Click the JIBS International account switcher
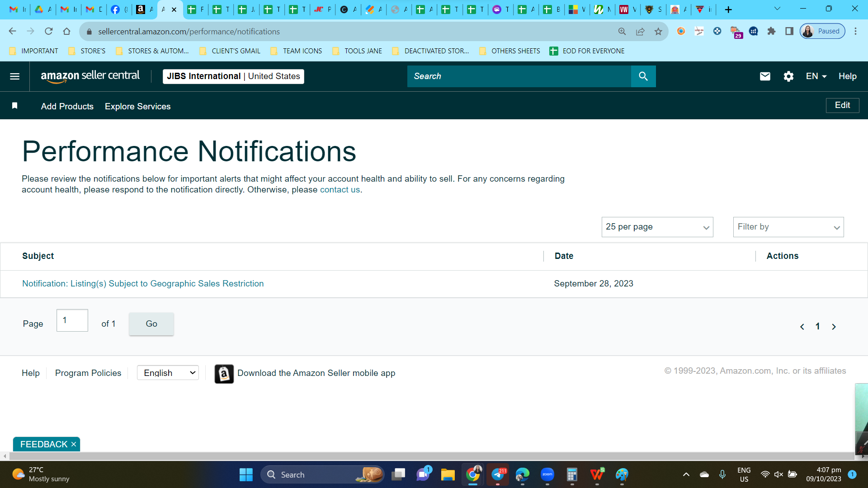Screen dimensions: 868x488 tap(233, 76)
